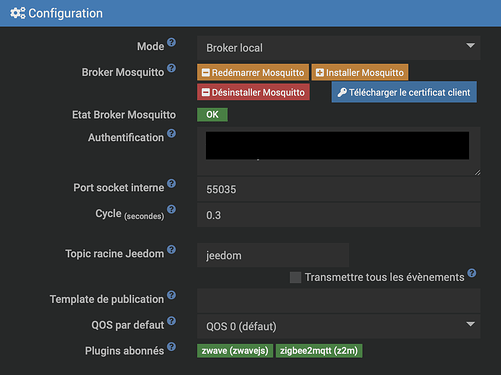Screen dimensions: 501x375
Task: Click the help icon for Port socket interne
Action: (171, 183)
